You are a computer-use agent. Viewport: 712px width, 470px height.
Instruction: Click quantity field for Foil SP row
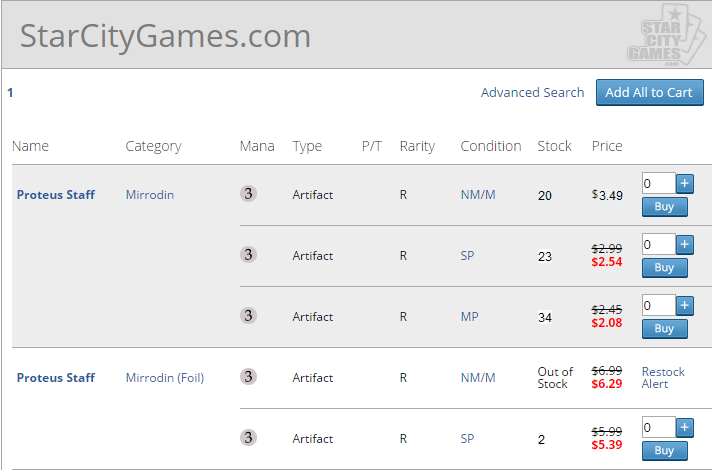[x=658, y=427]
